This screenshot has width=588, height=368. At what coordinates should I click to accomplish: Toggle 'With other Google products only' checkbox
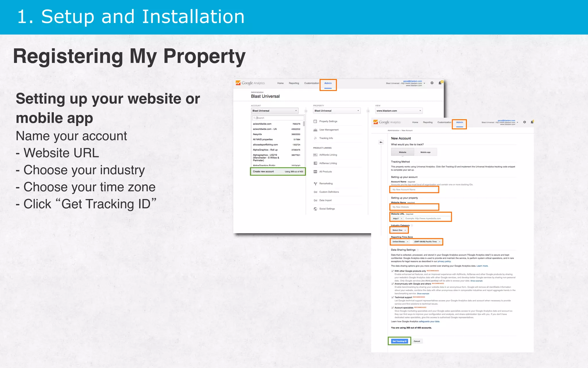point(392,271)
